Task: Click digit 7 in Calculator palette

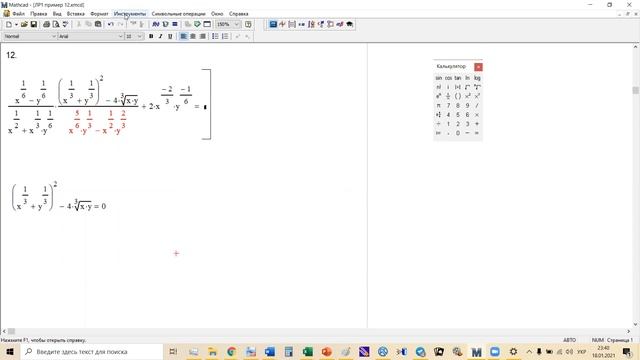Action: point(448,106)
